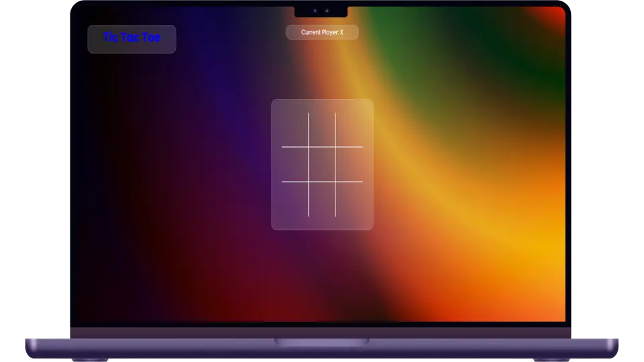
Task: Choose the middle-right cell of the grid
Action: tap(349, 164)
